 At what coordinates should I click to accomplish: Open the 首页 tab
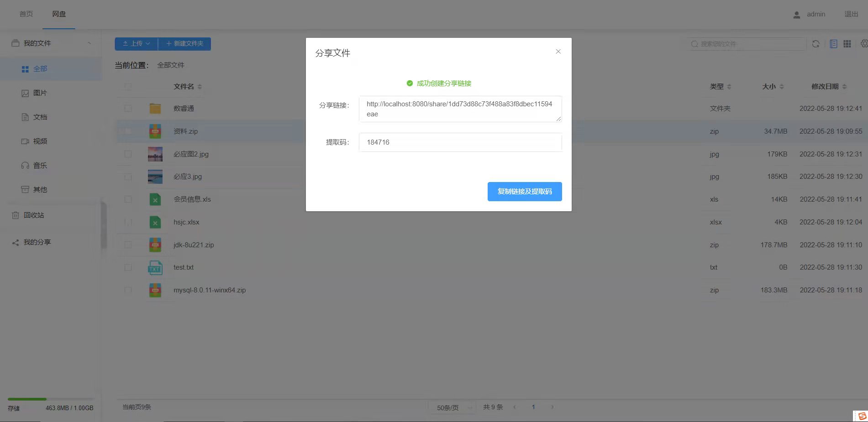(x=26, y=14)
